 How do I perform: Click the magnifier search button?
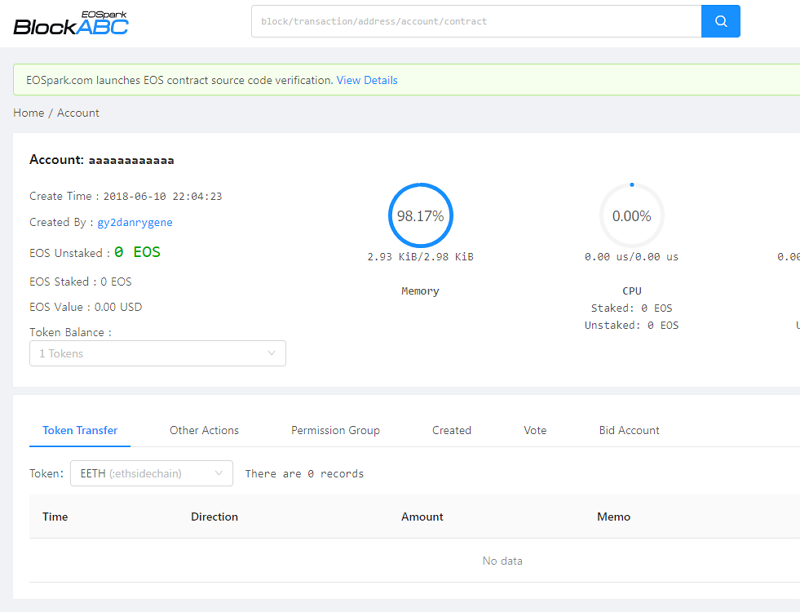click(720, 21)
